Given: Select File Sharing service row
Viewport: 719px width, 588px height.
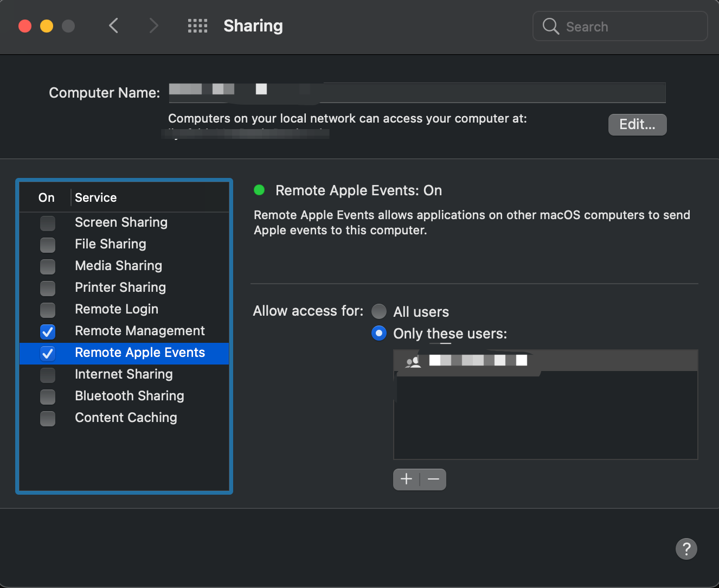Looking at the screenshot, I should (x=124, y=244).
